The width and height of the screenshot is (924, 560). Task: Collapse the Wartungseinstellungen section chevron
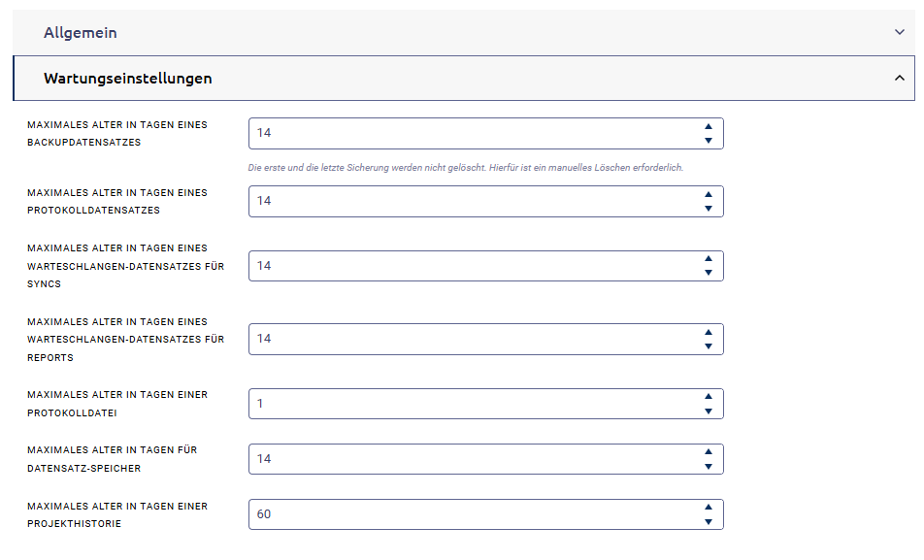coord(899,79)
